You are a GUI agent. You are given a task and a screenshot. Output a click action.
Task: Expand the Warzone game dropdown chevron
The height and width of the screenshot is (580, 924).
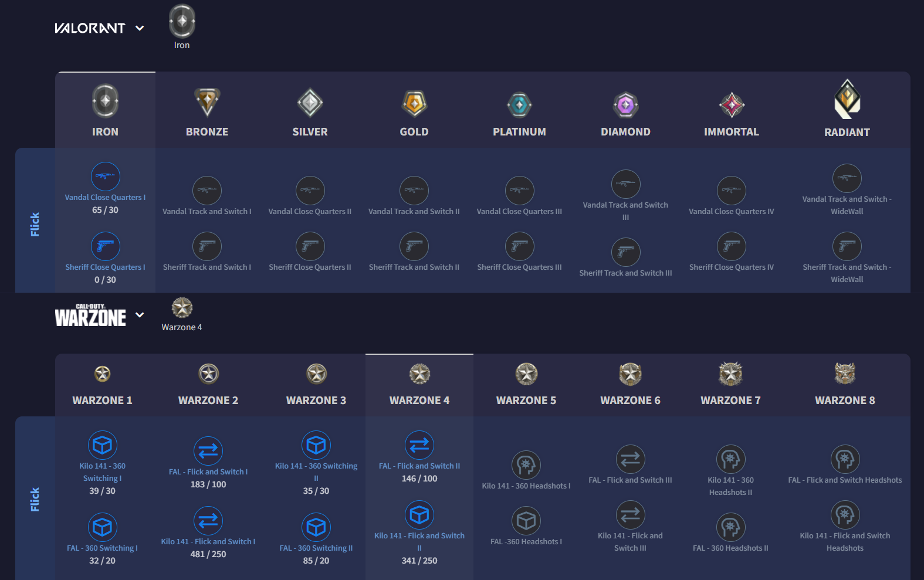click(140, 315)
